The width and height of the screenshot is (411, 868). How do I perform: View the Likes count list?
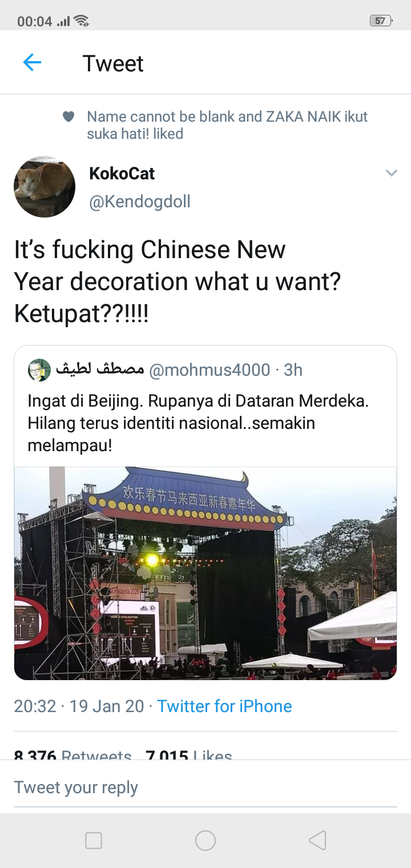pos(189,754)
